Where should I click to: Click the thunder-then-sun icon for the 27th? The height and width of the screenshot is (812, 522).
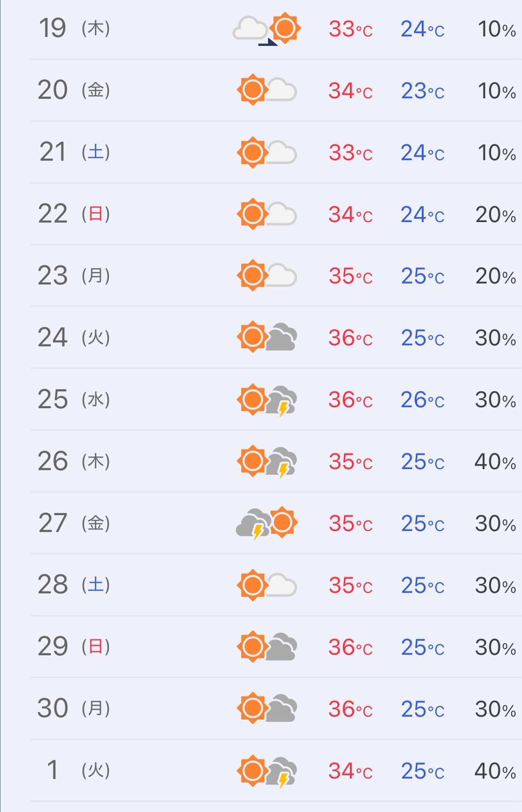tap(267, 523)
